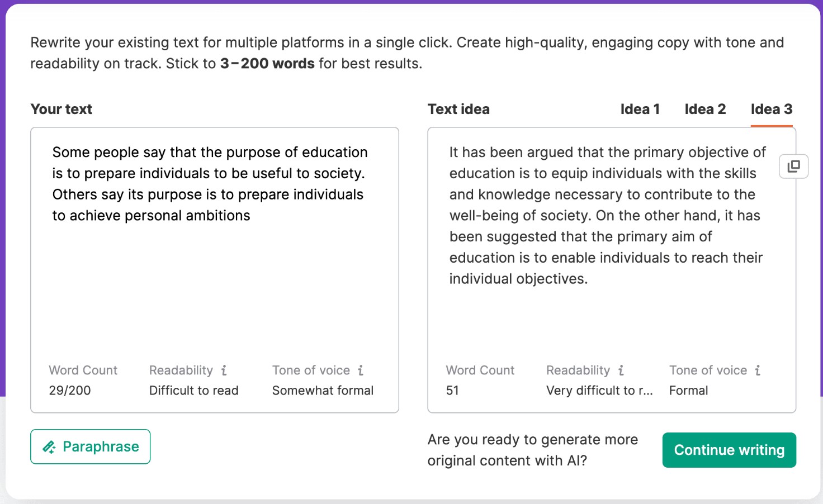Click the info icon beside Readability under Your text
The image size is (823, 504).
(x=224, y=370)
